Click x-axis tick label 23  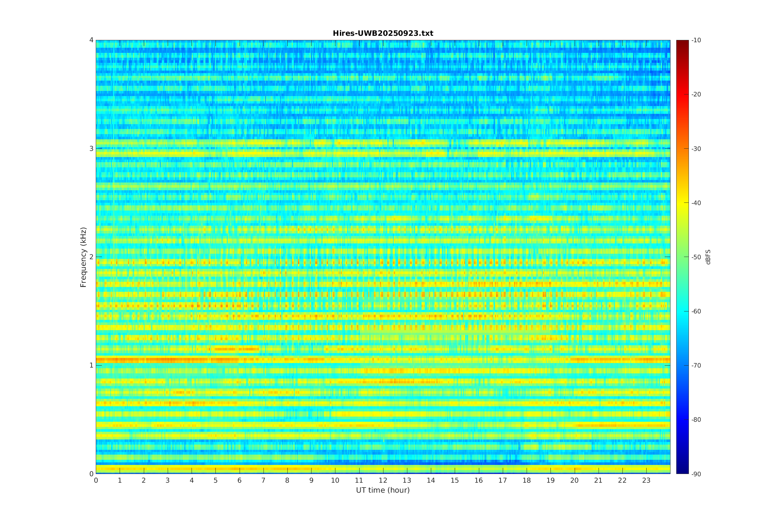click(646, 480)
